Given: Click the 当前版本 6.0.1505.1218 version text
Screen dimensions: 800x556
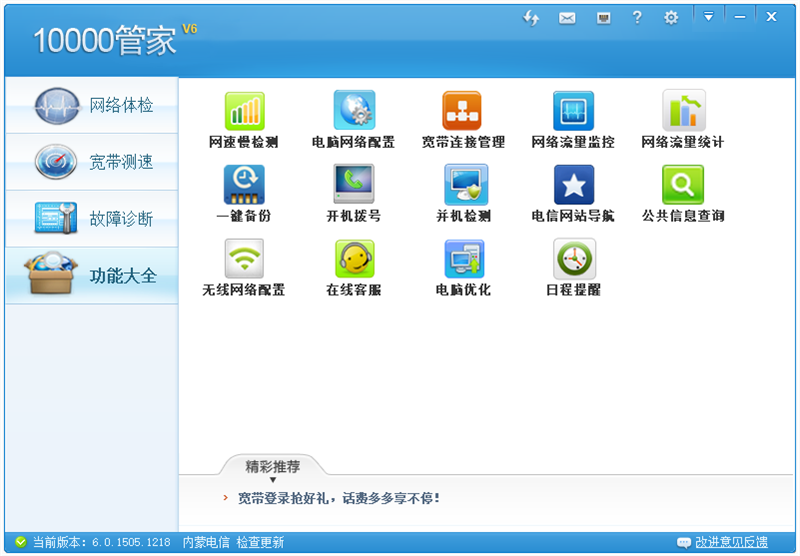Looking at the screenshot, I should click(102, 542).
